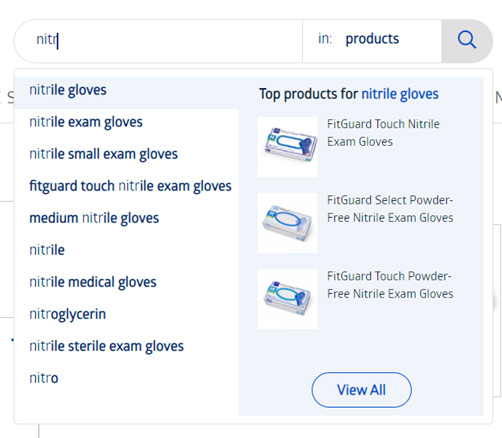Click the magnifying glass search icon
502x438 pixels.
point(467,40)
